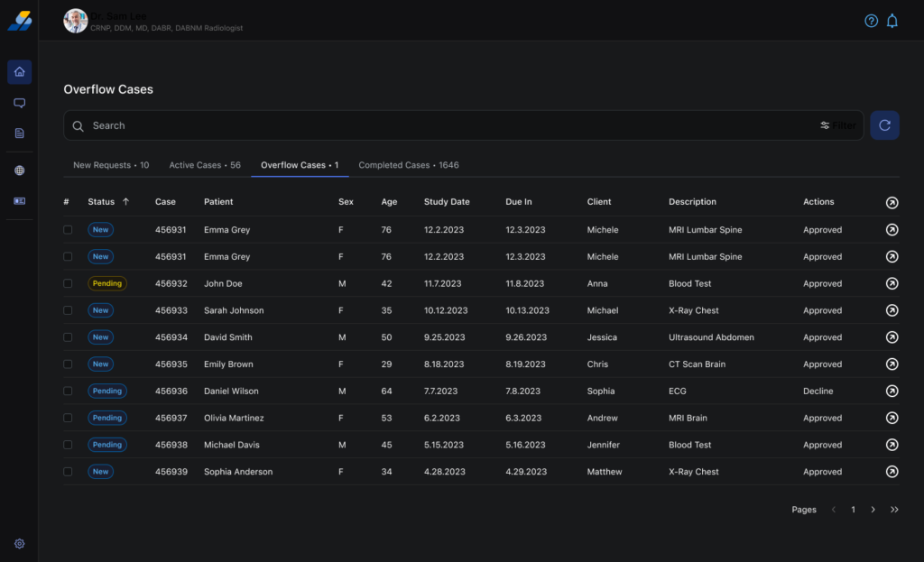Open the help question mark icon
This screenshot has width=924, height=562.
click(871, 21)
